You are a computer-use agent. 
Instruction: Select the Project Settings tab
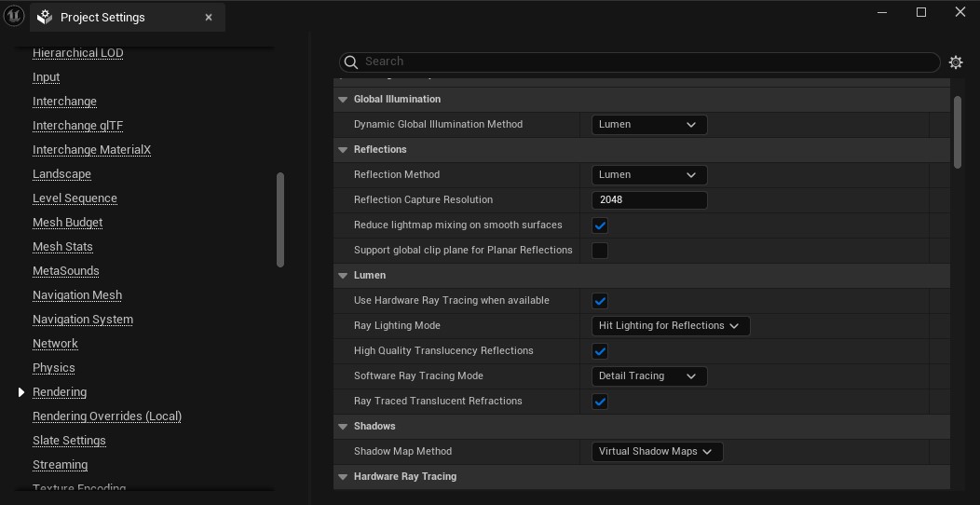128,18
